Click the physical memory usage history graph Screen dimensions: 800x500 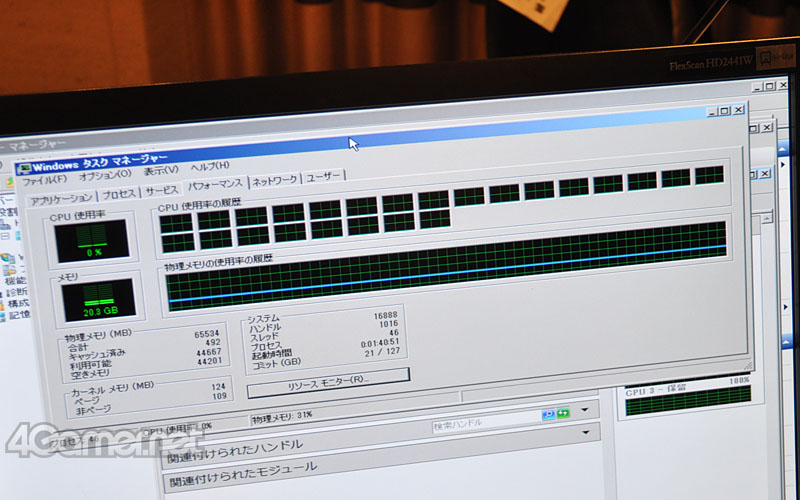[x=446, y=265]
